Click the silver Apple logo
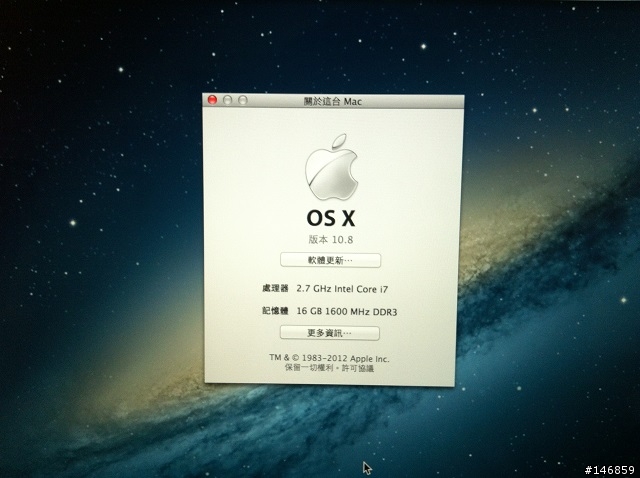 click(331, 167)
